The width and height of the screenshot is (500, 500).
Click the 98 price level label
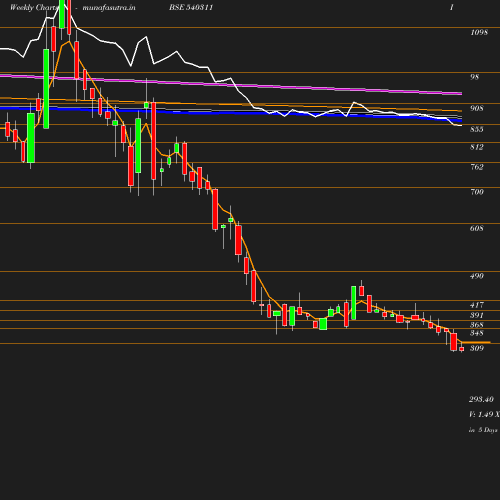coord(475,77)
